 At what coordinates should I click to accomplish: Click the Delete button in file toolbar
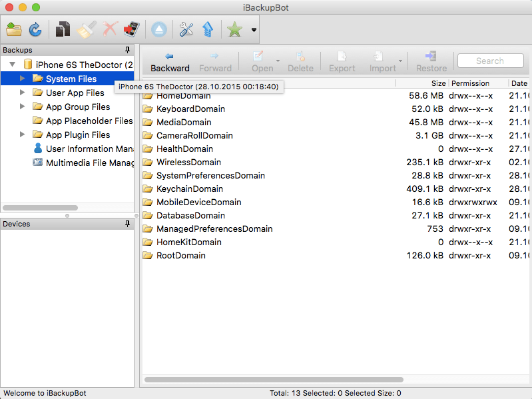point(300,62)
